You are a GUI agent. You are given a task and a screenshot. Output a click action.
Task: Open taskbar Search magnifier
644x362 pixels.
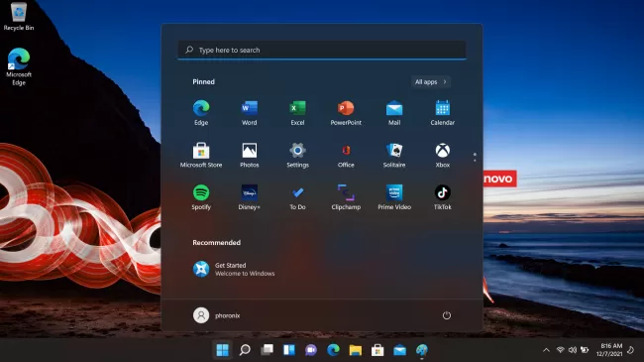[x=245, y=350]
